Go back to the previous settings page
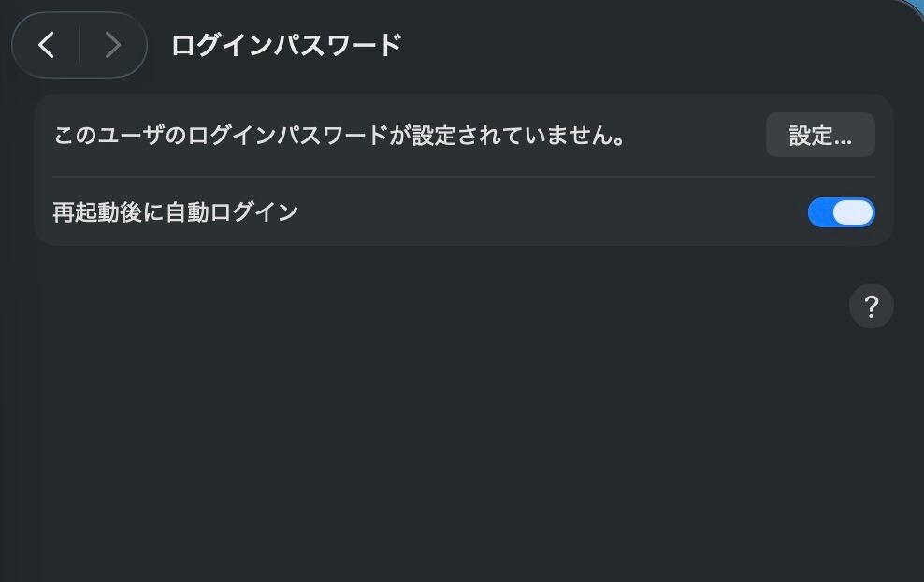The height and width of the screenshot is (582, 924). coord(47,45)
